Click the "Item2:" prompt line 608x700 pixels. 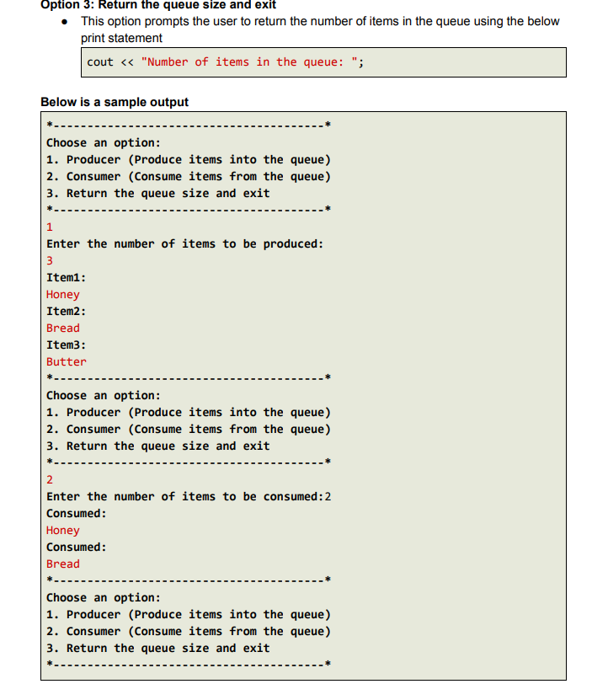pyautogui.click(x=66, y=311)
